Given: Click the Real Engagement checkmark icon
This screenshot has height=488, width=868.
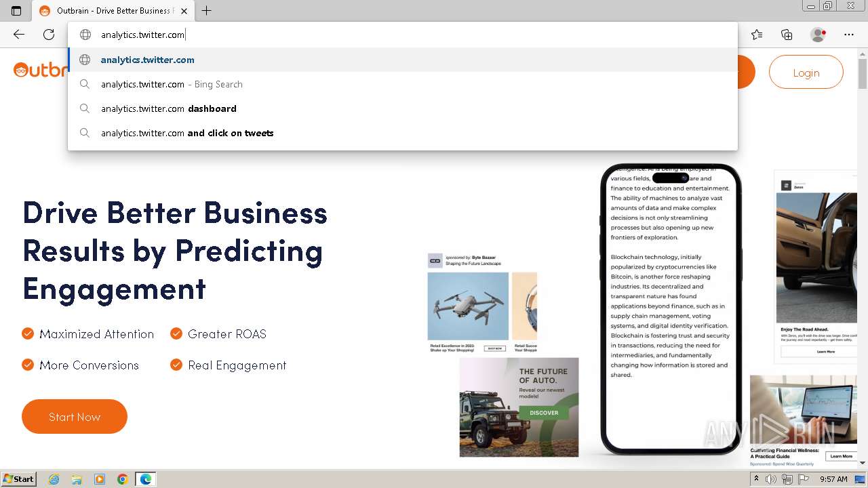Looking at the screenshot, I should click(x=176, y=365).
